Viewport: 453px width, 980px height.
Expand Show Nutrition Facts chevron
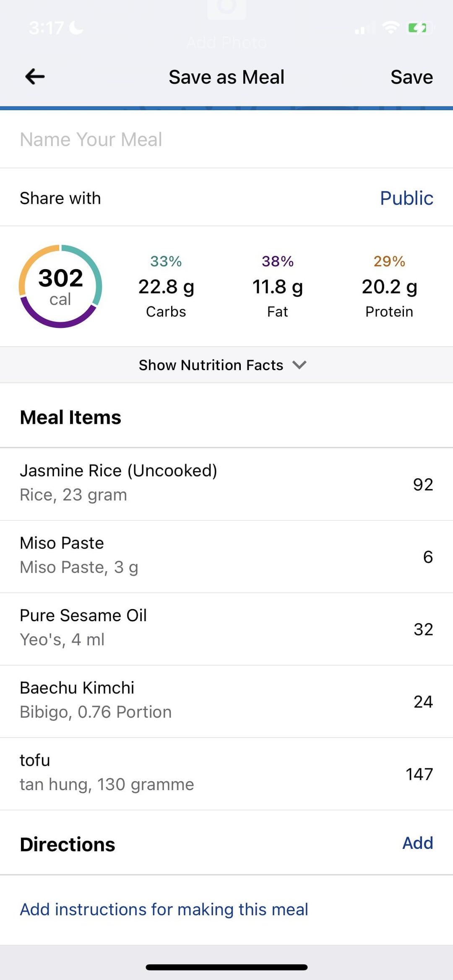pos(299,365)
